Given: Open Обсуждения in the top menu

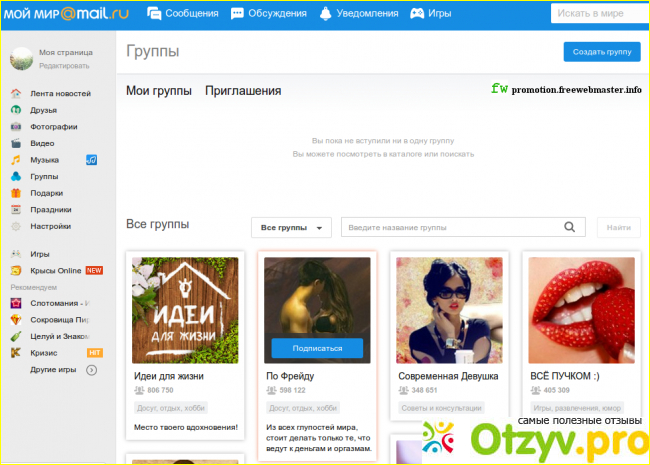Looking at the screenshot, I should 268,14.
